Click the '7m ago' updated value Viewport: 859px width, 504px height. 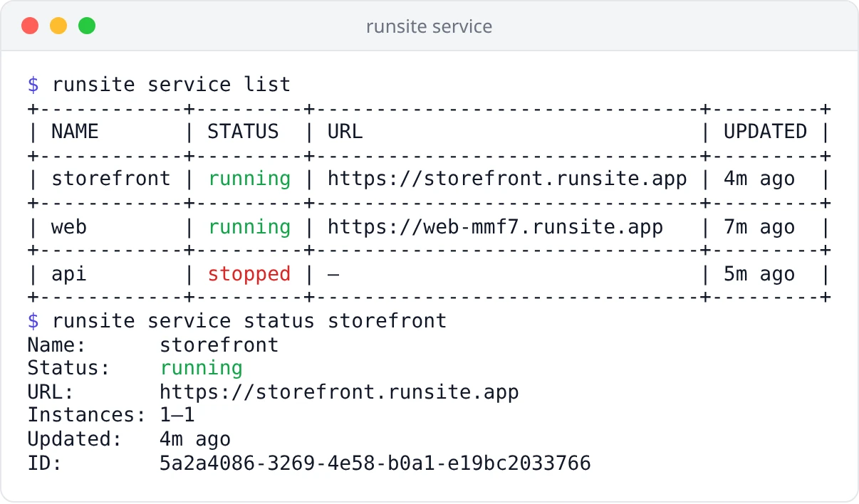(x=759, y=226)
